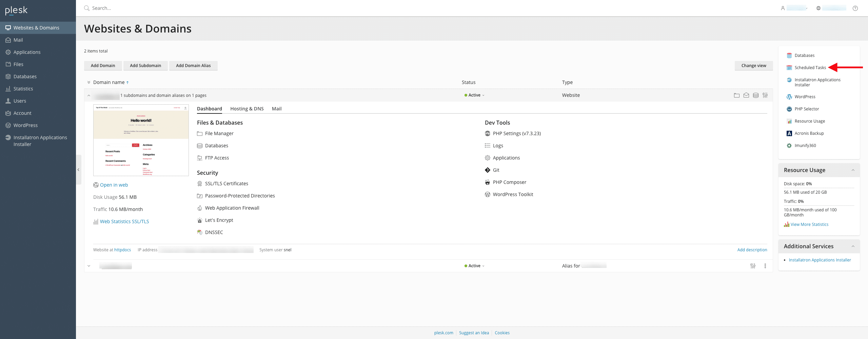Open Let's Encrypt

click(x=215, y=220)
